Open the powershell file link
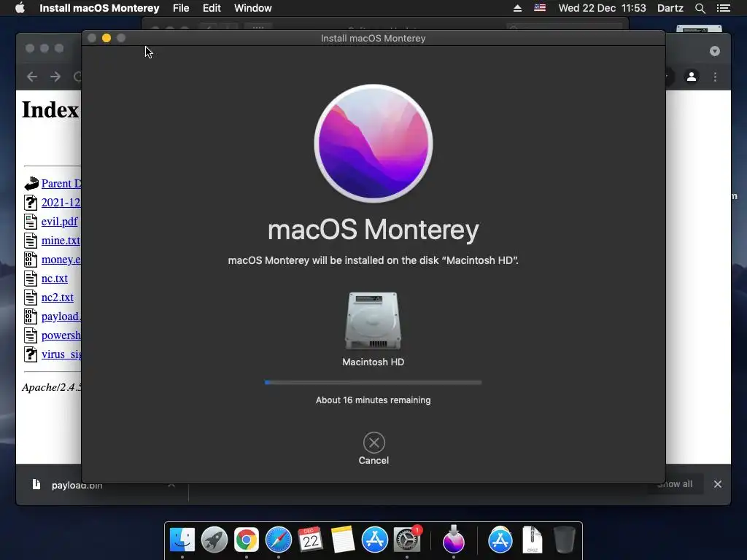 pos(61,335)
